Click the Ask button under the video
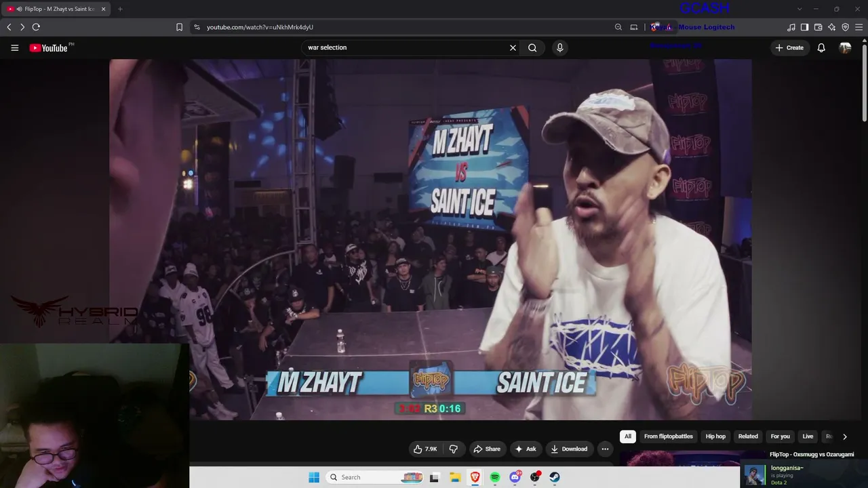868x488 pixels. pyautogui.click(x=526, y=449)
